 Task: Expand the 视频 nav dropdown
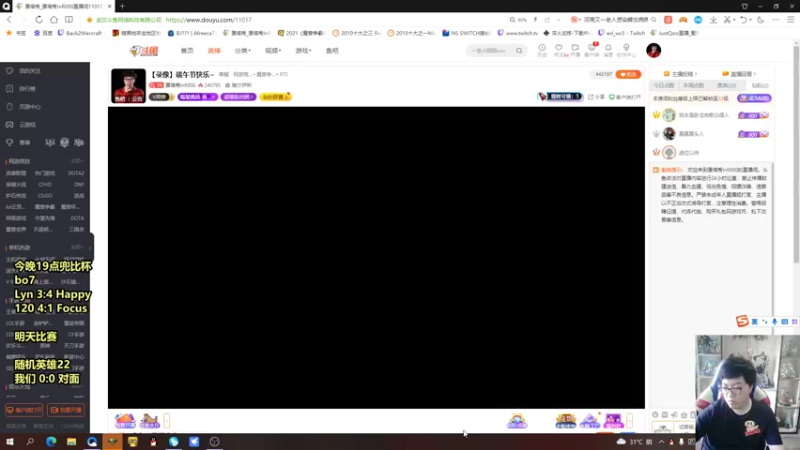pyautogui.click(x=273, y=51)
